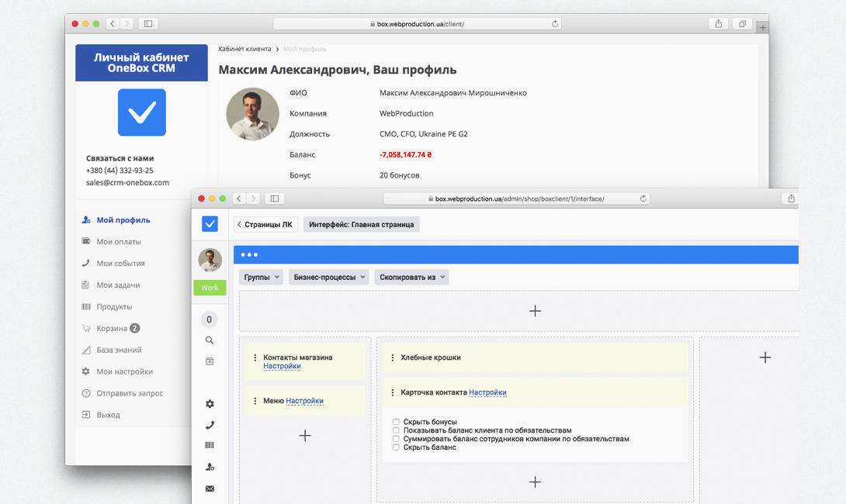Click handle dots of Карточка контакта block
846x504 pixels.
[x=392, y=392]
